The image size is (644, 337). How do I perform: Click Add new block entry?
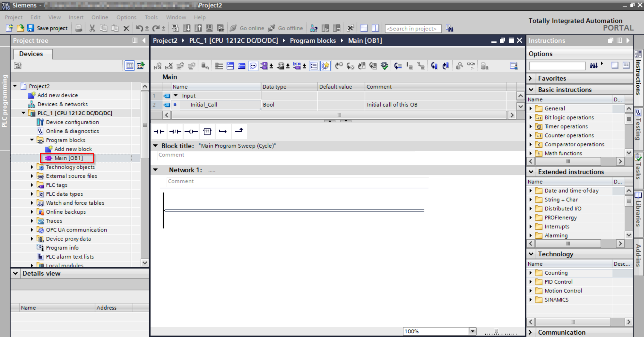click(x=73, y=149)
